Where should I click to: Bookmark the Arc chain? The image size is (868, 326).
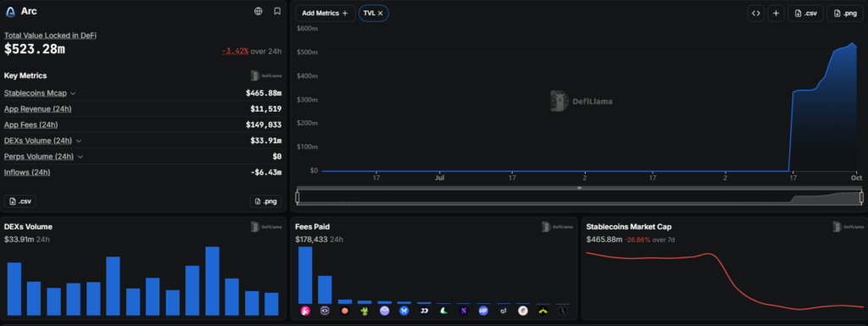pyautogui.click(x=277, y=11)
